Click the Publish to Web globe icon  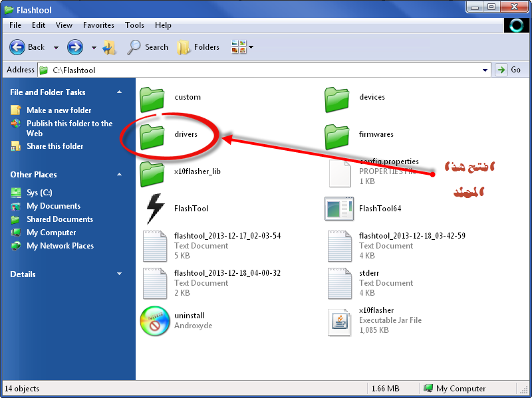click(15, 124)
